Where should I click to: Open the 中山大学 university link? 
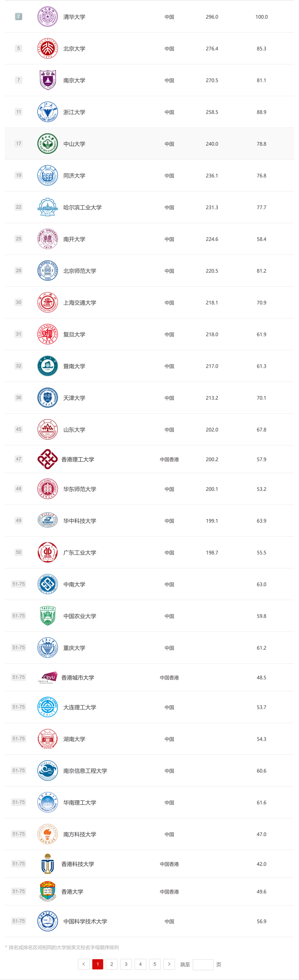[74, 144]
